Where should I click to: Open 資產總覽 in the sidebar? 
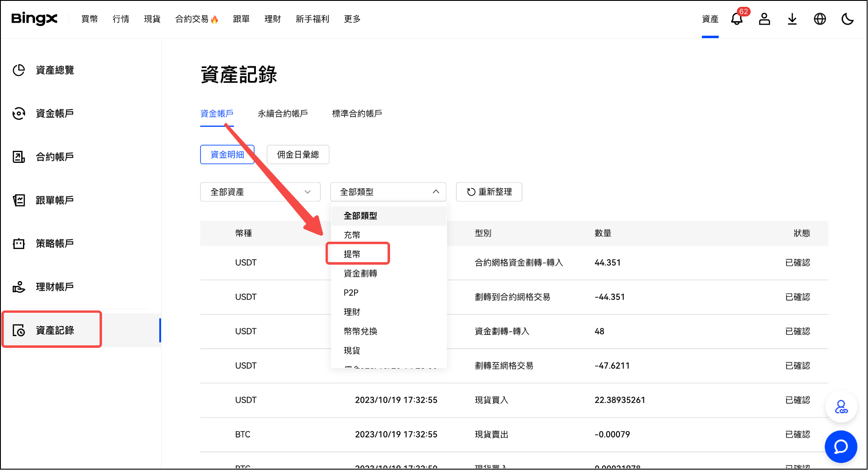point(55,70)
